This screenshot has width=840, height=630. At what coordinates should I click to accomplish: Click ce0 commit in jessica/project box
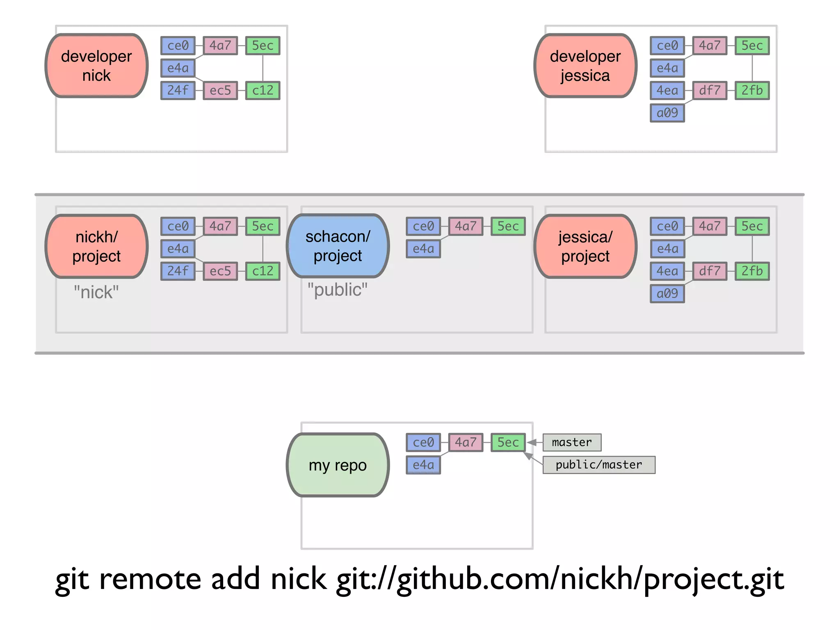click(667, 226)
